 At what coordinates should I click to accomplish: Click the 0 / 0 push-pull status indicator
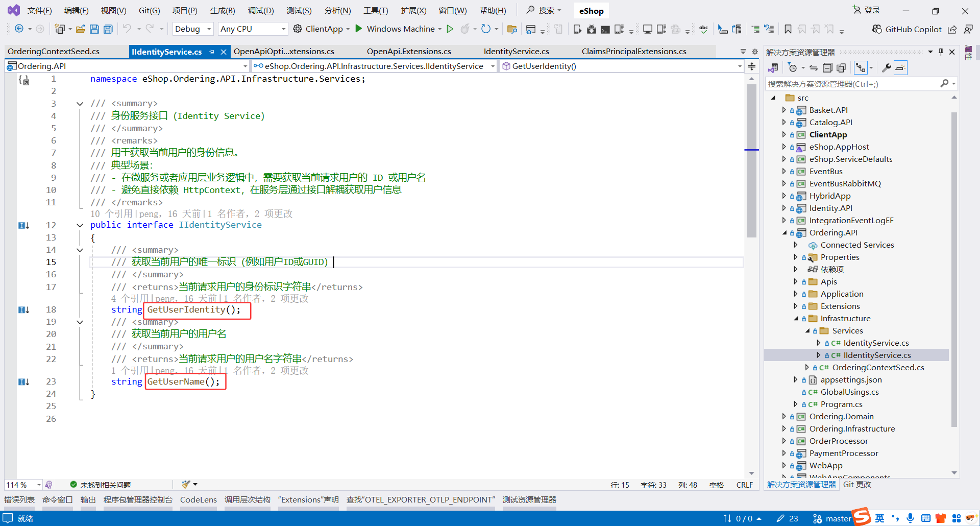pos(743,518)
